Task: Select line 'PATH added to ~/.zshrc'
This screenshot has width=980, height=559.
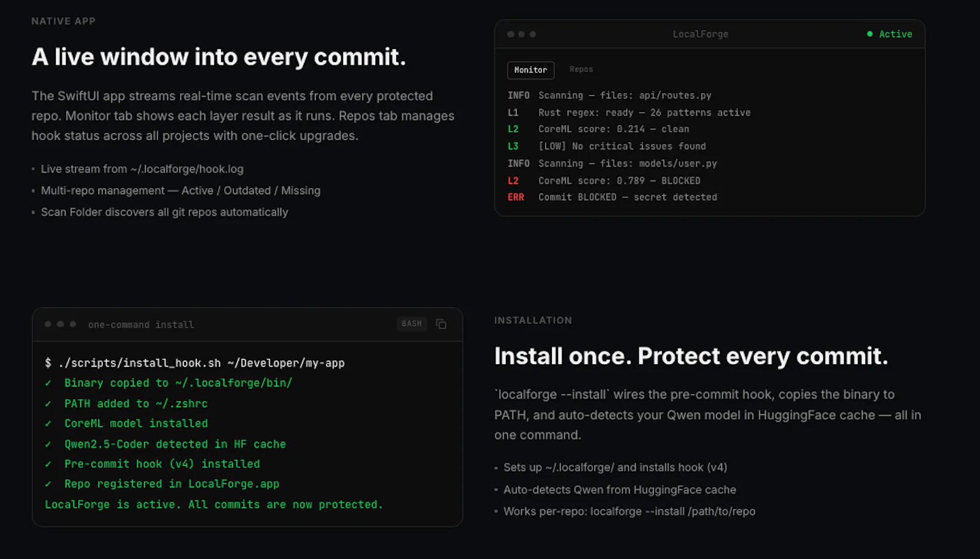Action: (x=136, y=403)
